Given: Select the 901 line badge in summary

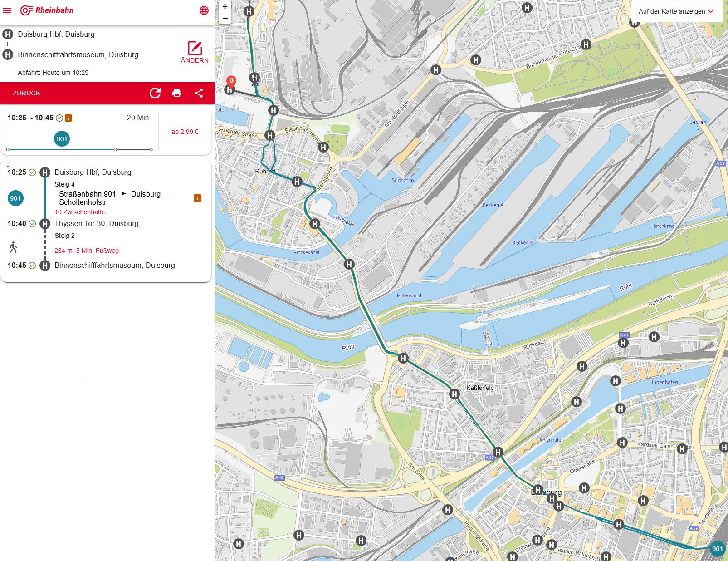Looking at the screenshot, I should point(62,139).
